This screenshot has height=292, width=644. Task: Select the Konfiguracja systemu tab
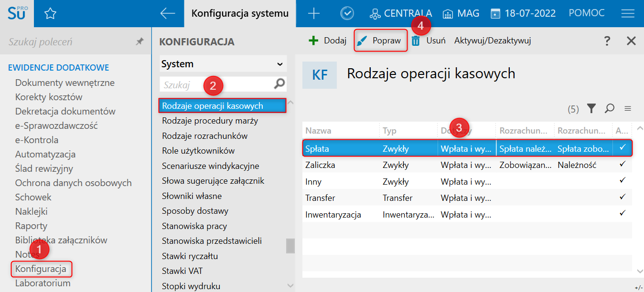click(x=240, y=14)
